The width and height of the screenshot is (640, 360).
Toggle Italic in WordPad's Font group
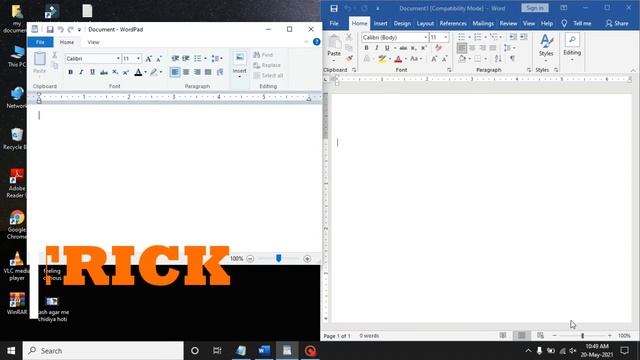(x=81, y=72)
